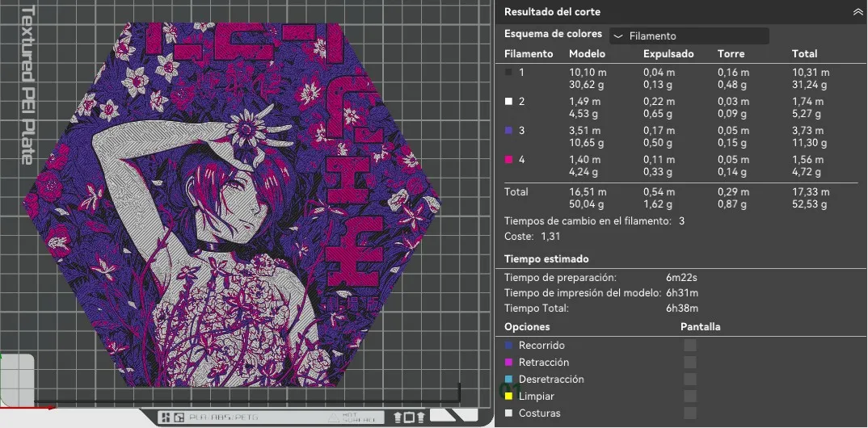Click the magenta Retracción legend square

click(x=508, y=363)
